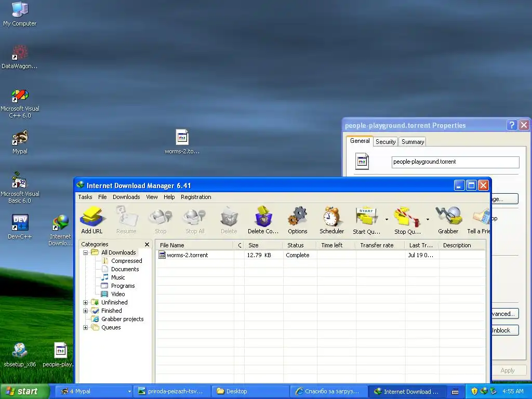Select the Internet Download Manager desktop shortcut
Screen dimensions: 532x399
coord(60,231)
